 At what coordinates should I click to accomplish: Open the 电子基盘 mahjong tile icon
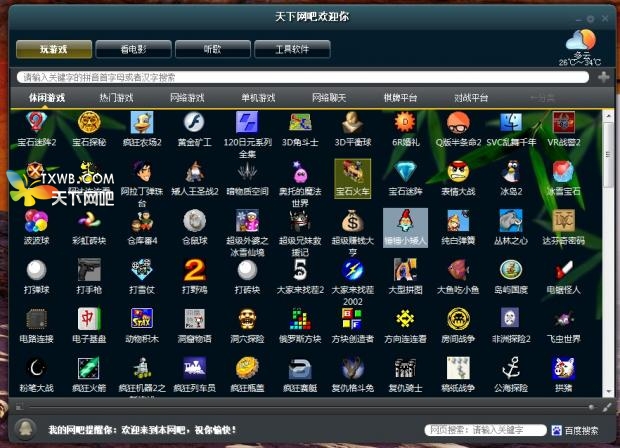pos(89,319)
